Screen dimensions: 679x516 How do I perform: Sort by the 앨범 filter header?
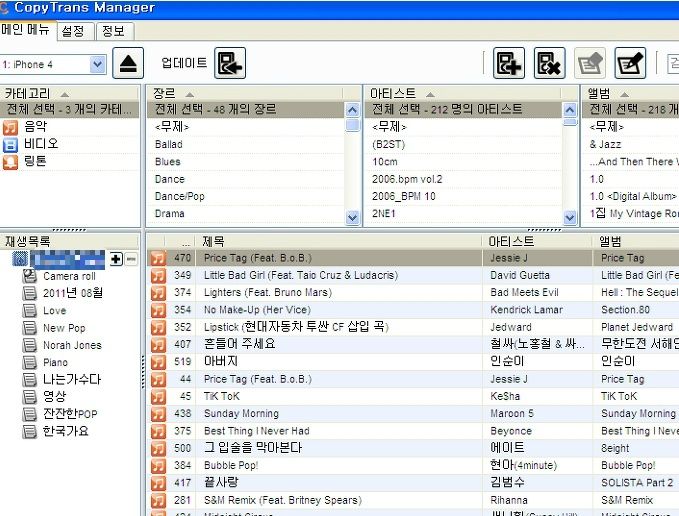(632, 94)
